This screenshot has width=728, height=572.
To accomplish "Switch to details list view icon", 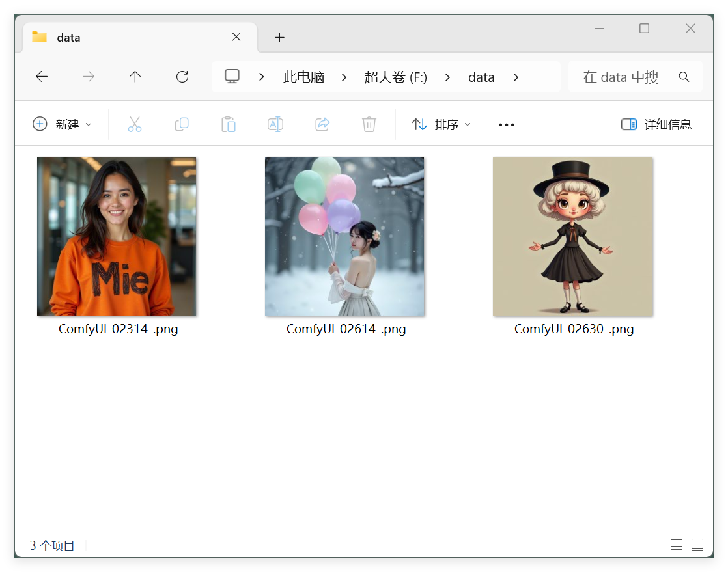I will coord(677,545).
